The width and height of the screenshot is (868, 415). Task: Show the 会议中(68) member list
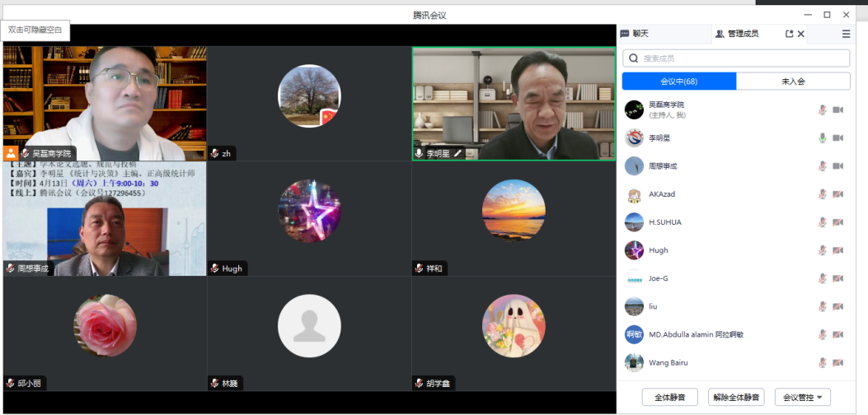(679, 82)
